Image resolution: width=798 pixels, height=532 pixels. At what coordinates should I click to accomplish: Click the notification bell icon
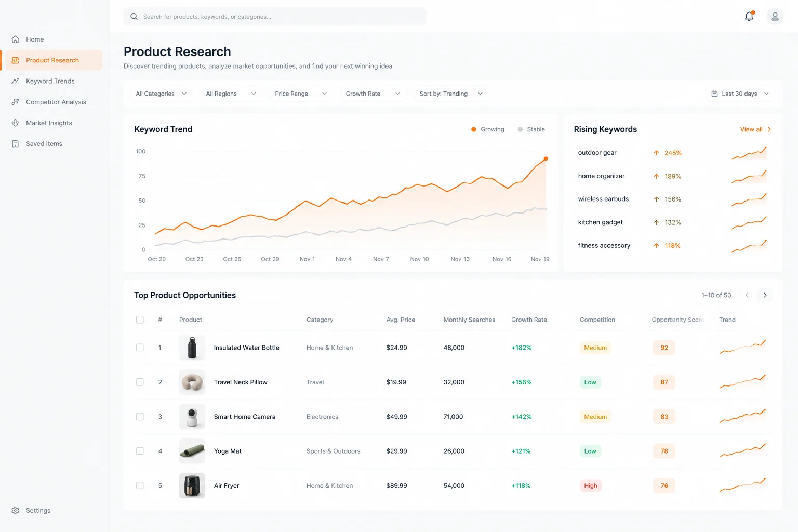749,16
